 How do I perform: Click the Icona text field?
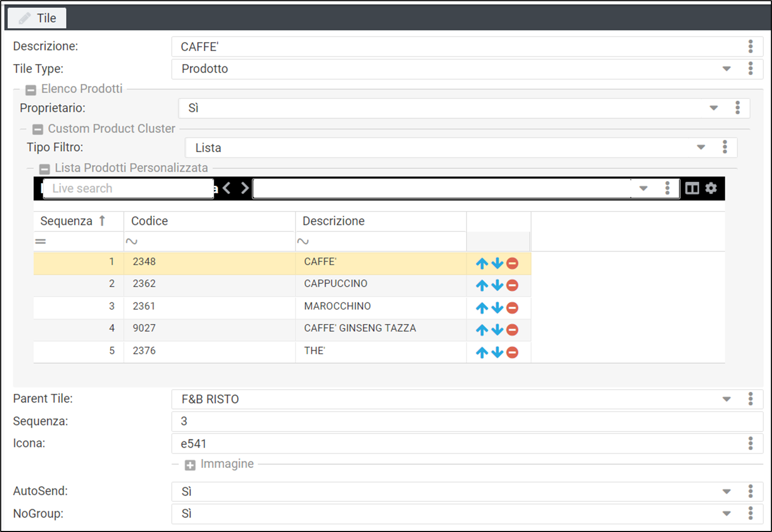(x=459, y=443)
